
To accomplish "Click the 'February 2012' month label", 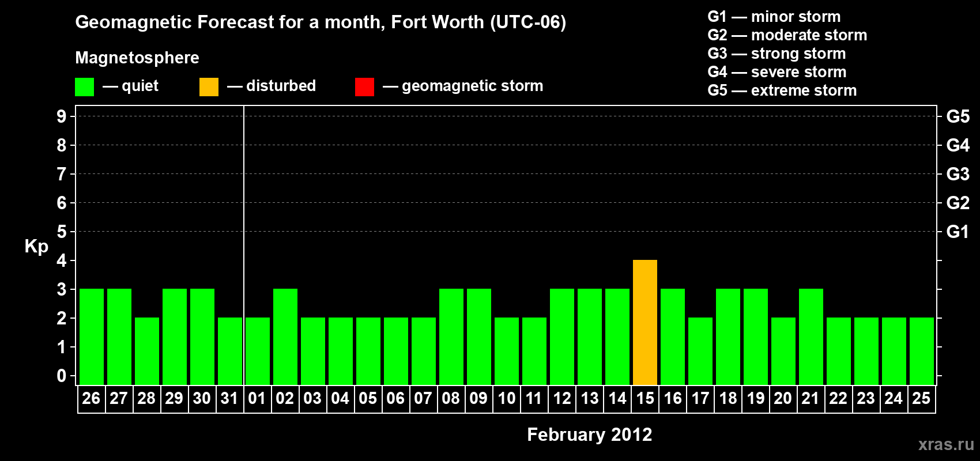I will [590, 434].
